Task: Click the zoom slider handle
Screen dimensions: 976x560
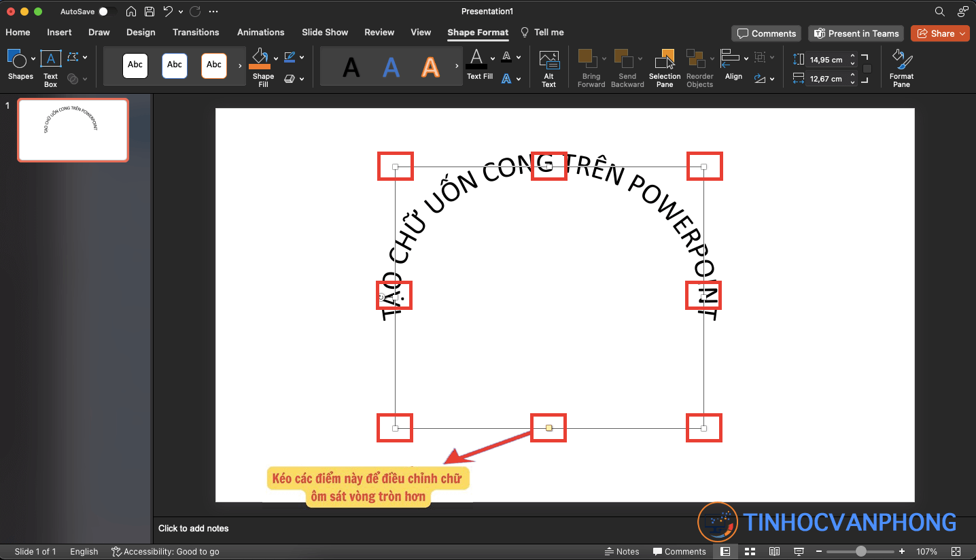Action: click(861, 551)
